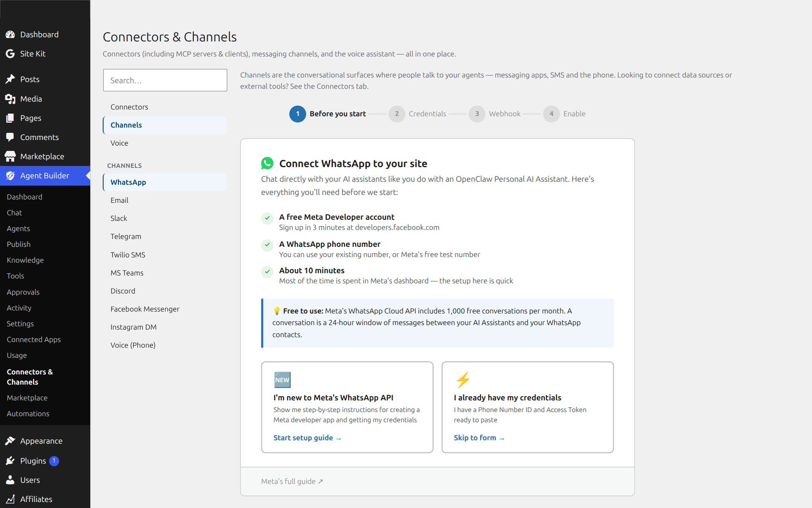
Task: Click the Media library icon
Action: tap(10, 99)
